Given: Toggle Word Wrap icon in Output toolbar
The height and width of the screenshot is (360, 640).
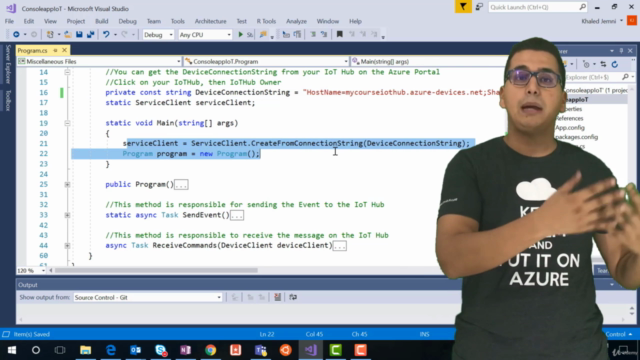Looking at the screenshot, I should pos(293,297).
